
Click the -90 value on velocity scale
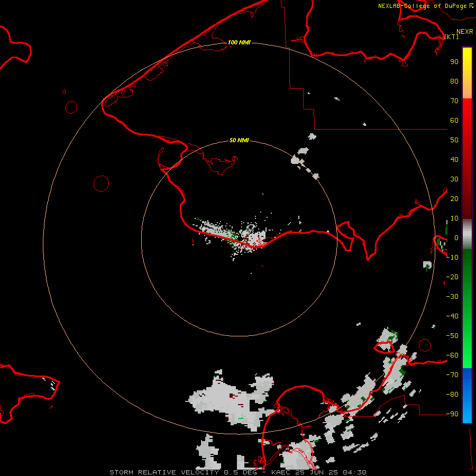(452, 414)
